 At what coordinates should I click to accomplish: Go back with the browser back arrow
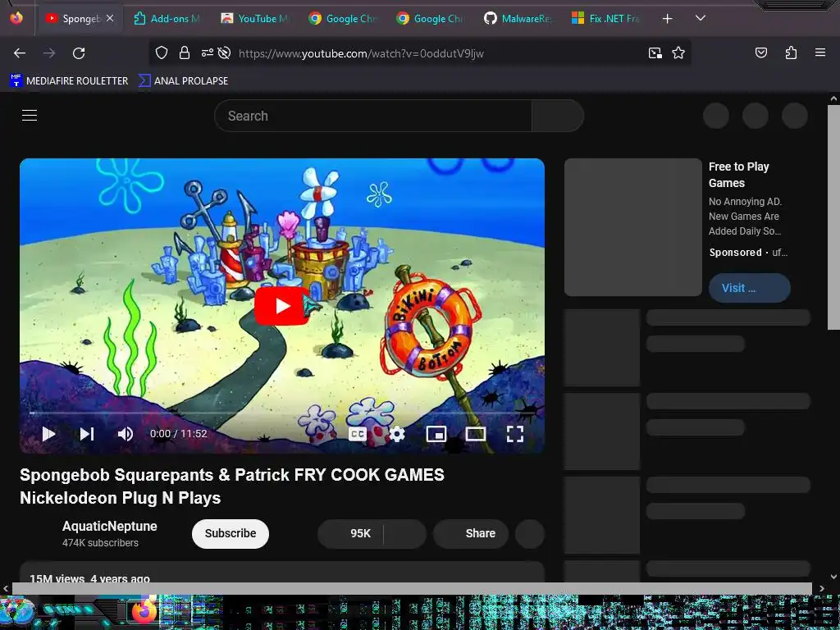tap(20, 53)
